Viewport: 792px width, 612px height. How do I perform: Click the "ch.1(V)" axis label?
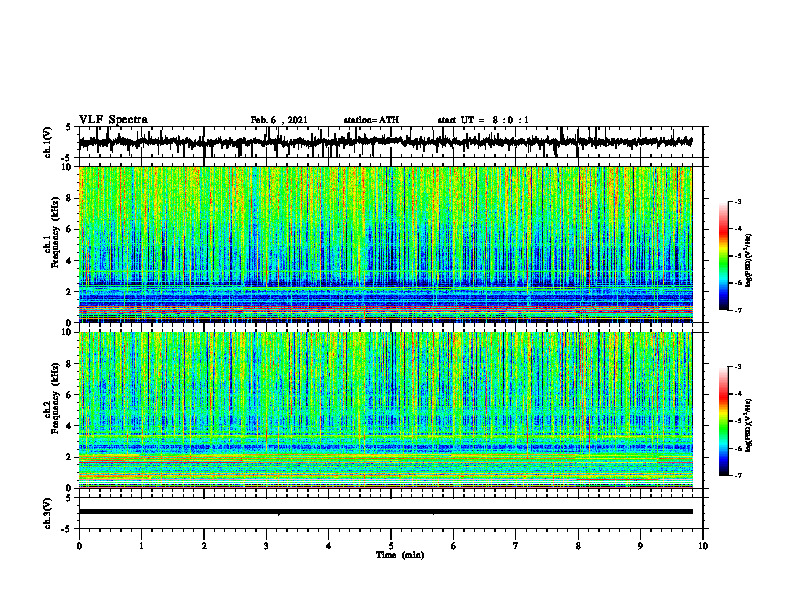(x=48, y=142)
